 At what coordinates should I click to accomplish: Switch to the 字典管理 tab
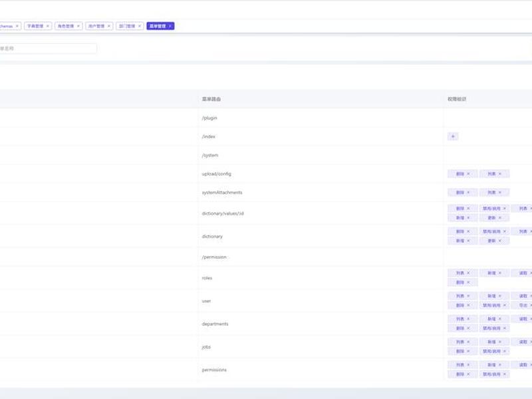coord(38,26)
